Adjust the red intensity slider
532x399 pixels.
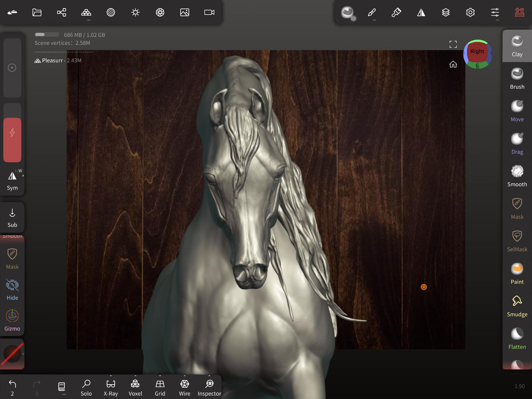tap(12, 133)
